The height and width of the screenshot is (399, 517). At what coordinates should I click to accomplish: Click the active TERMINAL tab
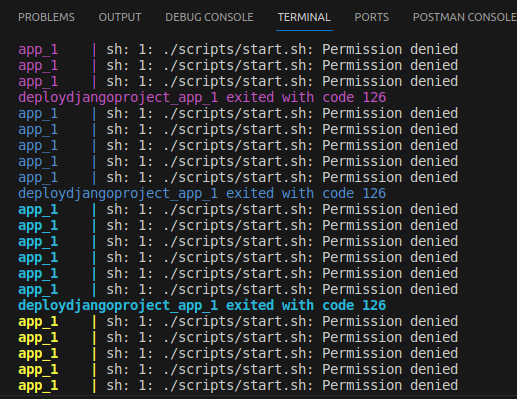coord(304,17)
